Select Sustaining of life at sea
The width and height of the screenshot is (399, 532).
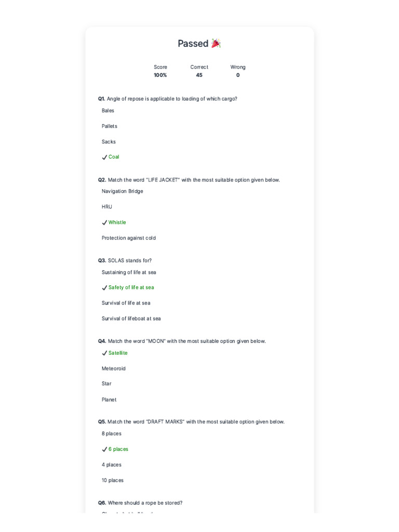129,272
